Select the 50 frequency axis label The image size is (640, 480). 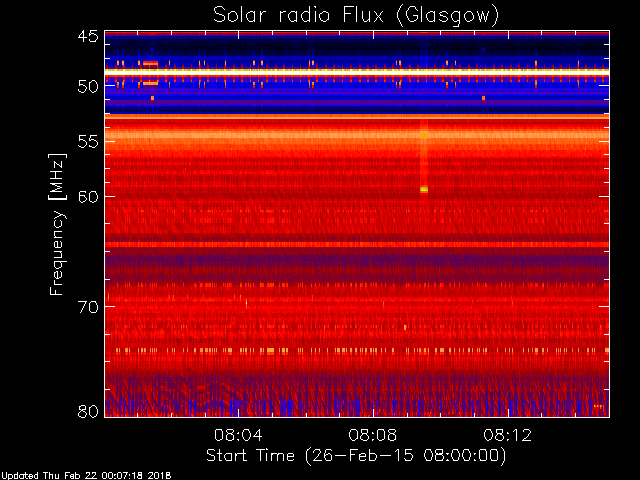(x=88, y=86)
